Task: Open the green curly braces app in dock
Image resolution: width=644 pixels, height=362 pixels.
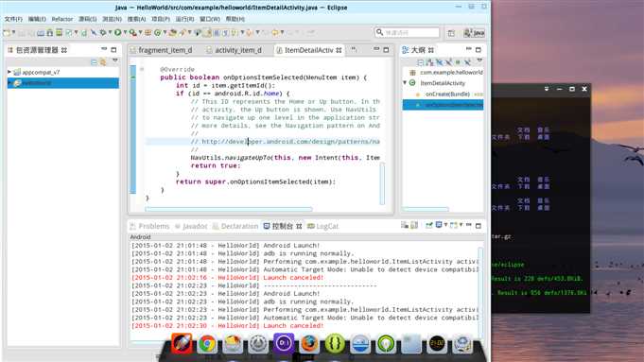Action: click(x=335, y=344)
